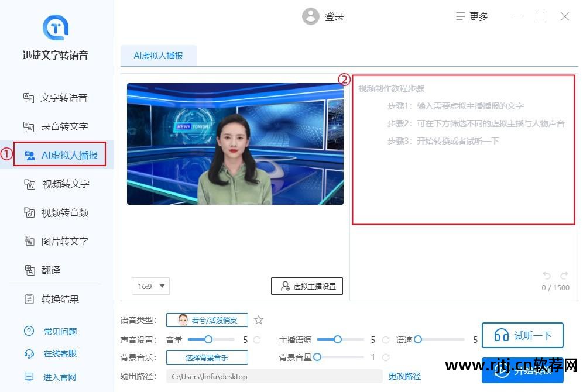The width and height of the screenshot is (583, 392).
Task: Click the 更改路径 link
Action: click(x=404, y=376)
